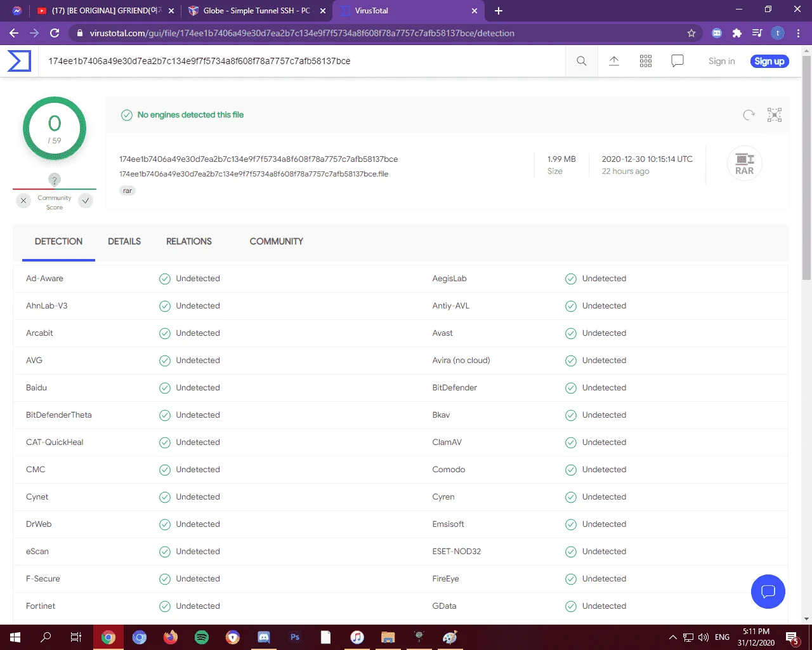
Task: Click the 'Ad-Aware' engine name
Action: 44,279
